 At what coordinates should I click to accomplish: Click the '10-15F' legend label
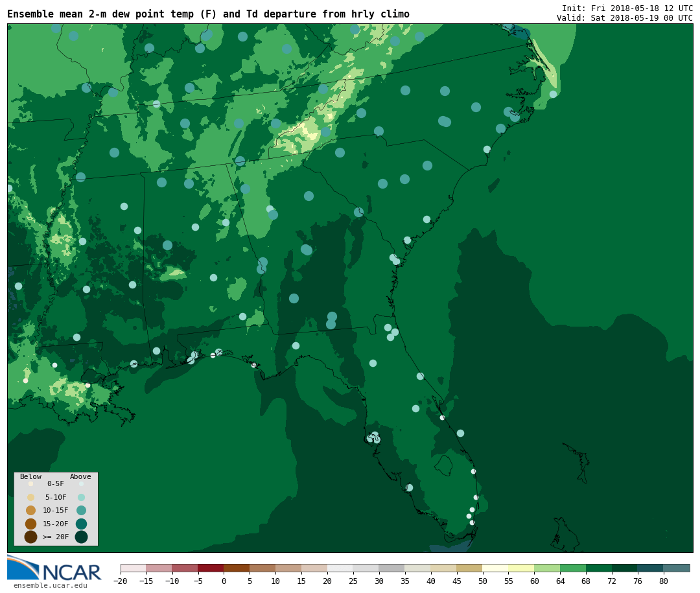[x=56, y=511]
